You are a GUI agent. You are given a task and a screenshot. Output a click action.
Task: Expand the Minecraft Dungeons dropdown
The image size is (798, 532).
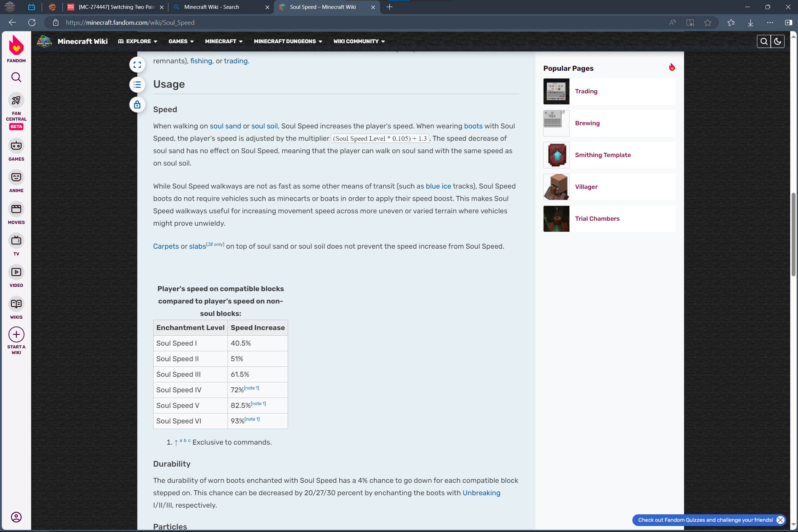(288, 41)
